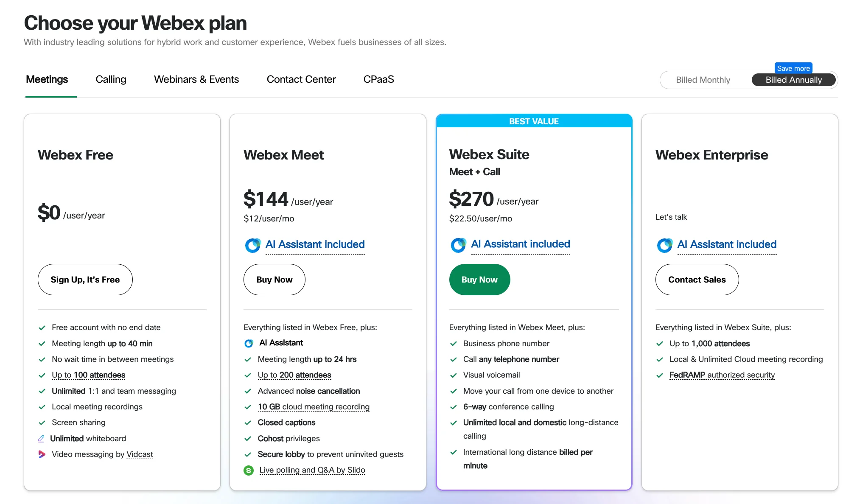Click the AI Assistant circle icon in Meet feature list
This screenshot has width=857, height=504.
(249, 343)
